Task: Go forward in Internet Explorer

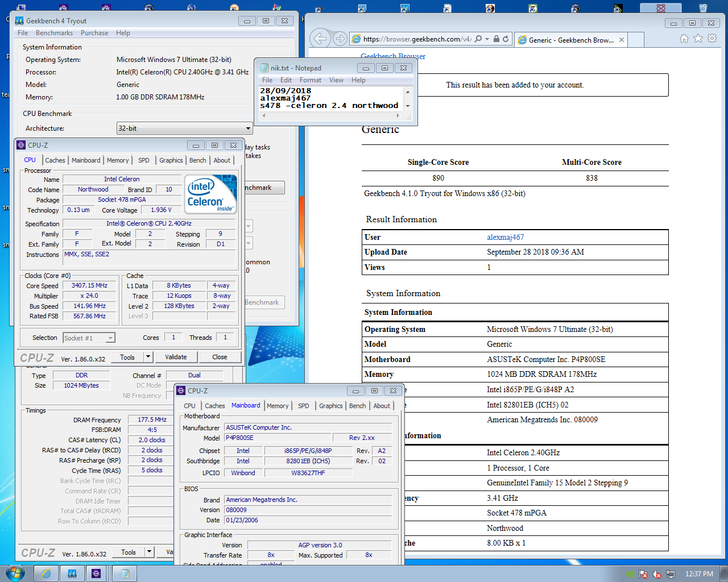Action: pos(340,39)
